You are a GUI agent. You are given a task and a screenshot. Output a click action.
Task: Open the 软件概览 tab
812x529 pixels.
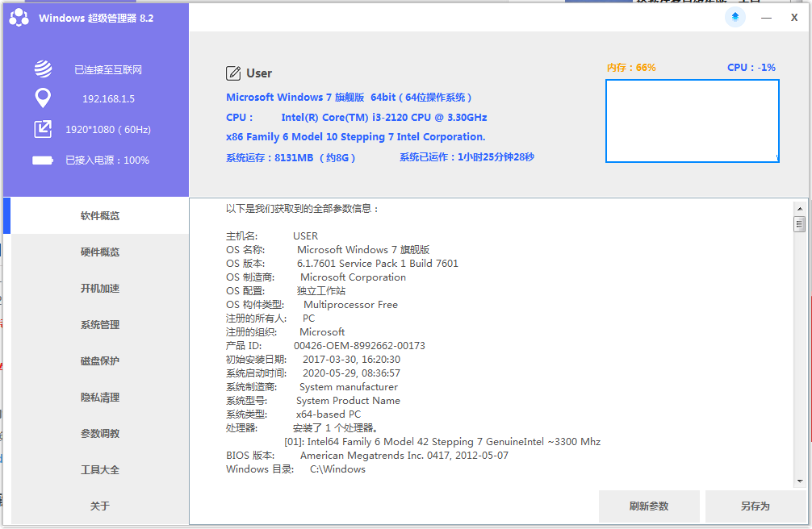click(100, 216)
